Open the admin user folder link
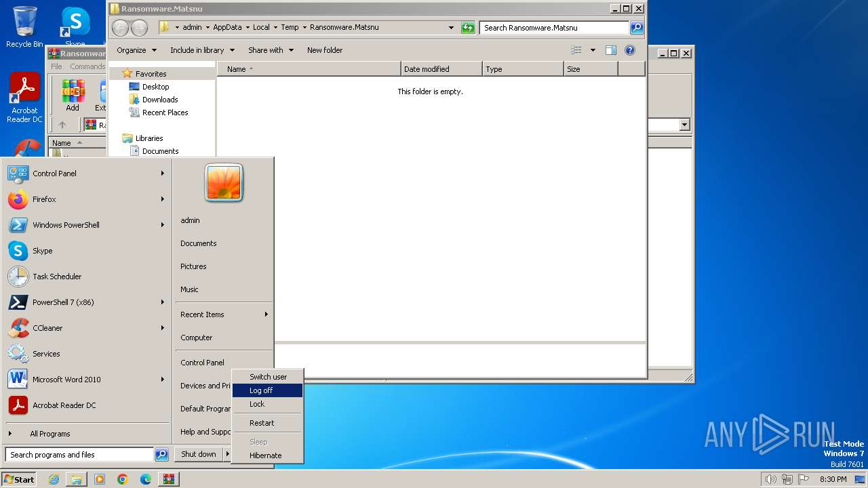The image size is (868, 488). pos(190,220)
